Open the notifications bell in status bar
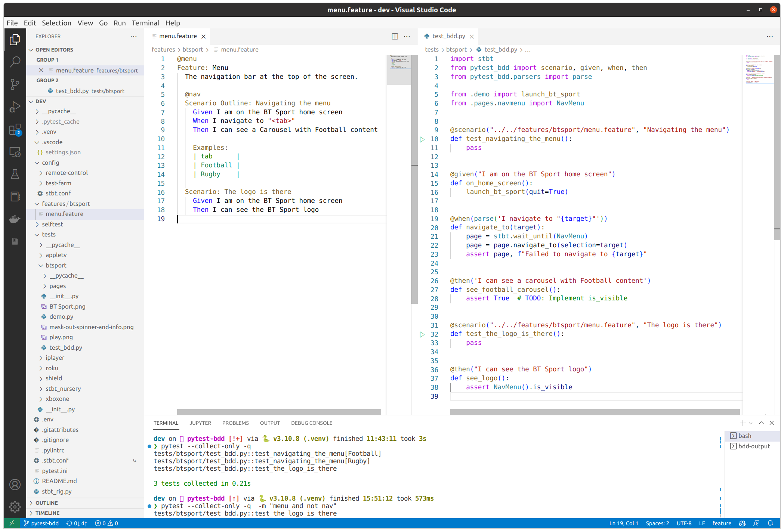The width and height of the screenshot is (784, 532). tap(770, 523)
